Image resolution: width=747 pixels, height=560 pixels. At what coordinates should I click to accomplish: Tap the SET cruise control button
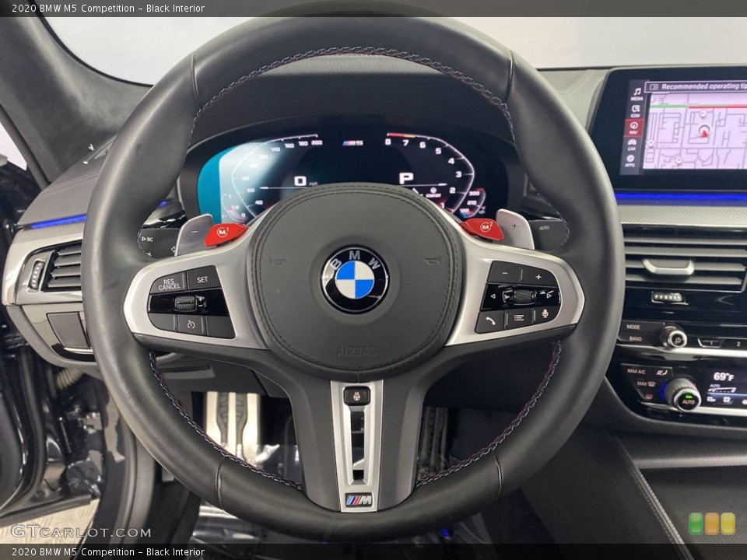(203, 279)
